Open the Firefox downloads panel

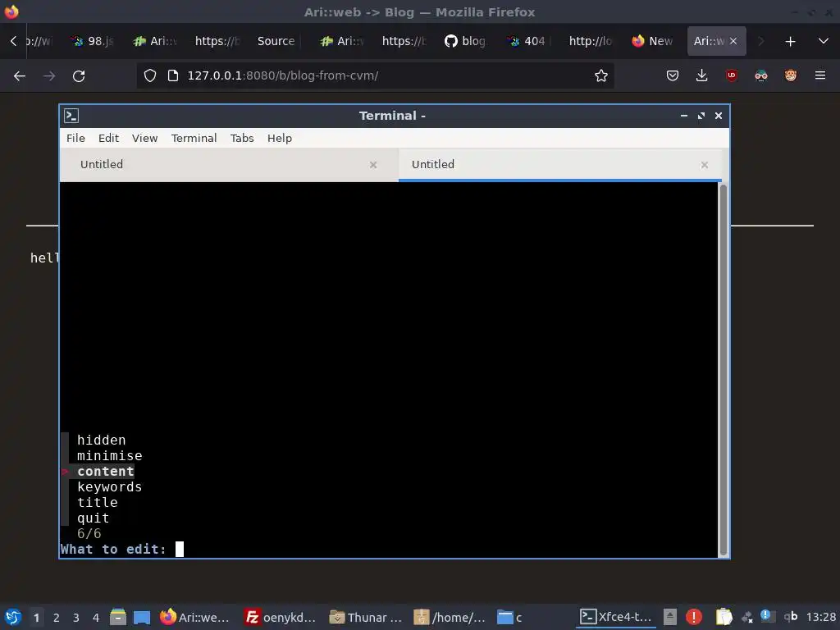pyautogui.click(x=702, y=76)
